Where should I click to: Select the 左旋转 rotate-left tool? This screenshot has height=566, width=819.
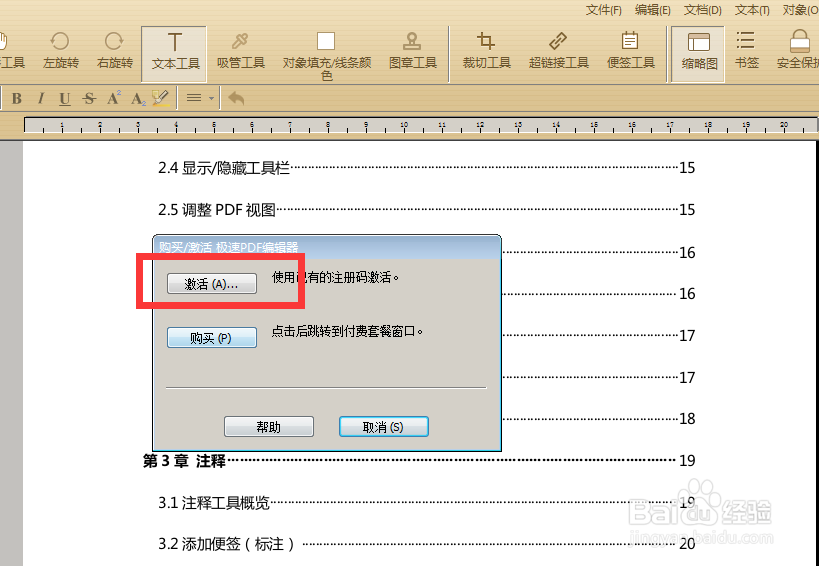tap(61, 51)
